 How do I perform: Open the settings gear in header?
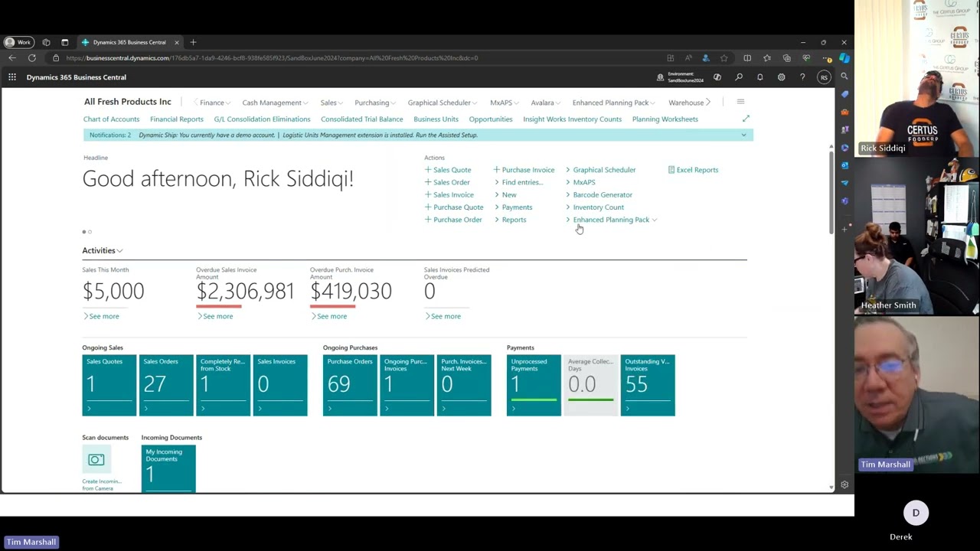click(x=781, y=77)
